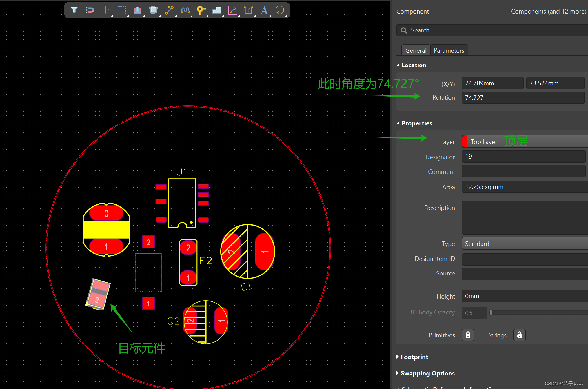Screen dimensions: 588x389
Task: Toggle the Primitives lock button
Action: click(x=468, y=335)
